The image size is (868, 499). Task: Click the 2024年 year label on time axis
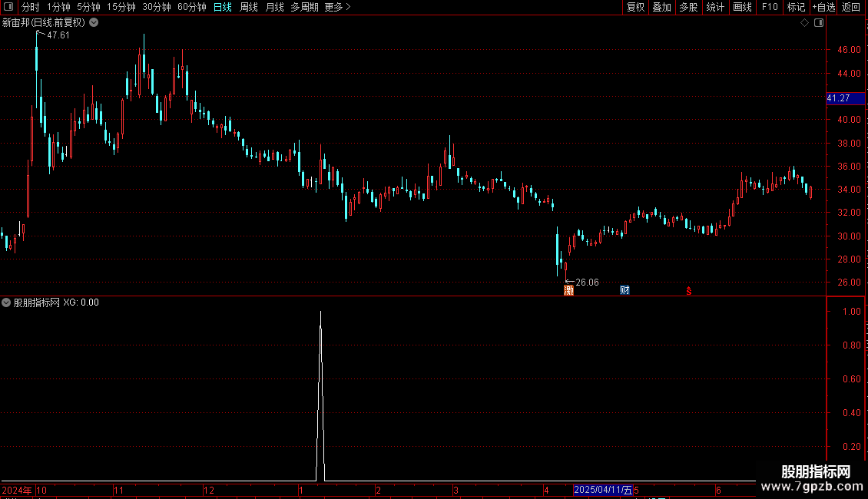tap(17, 490)
